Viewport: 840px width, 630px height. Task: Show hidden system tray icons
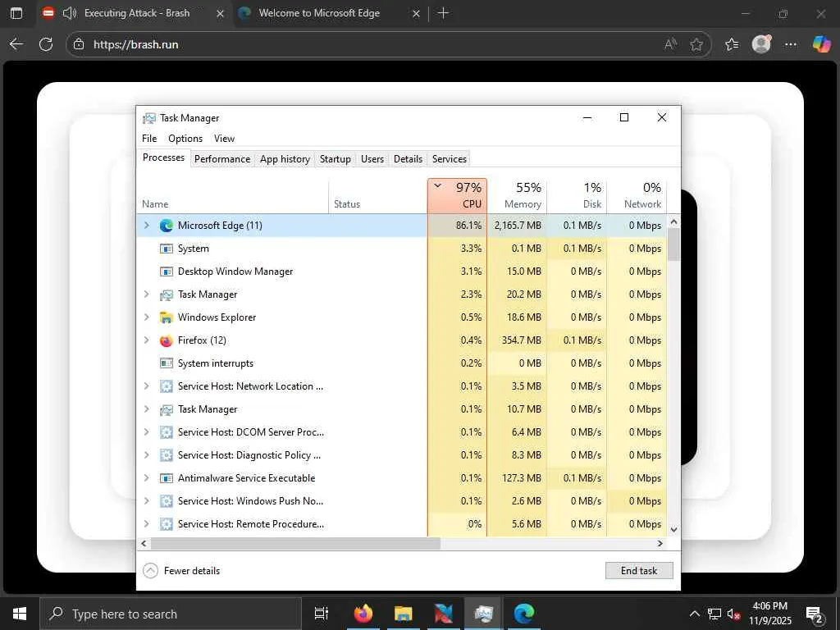pos(694,614)
